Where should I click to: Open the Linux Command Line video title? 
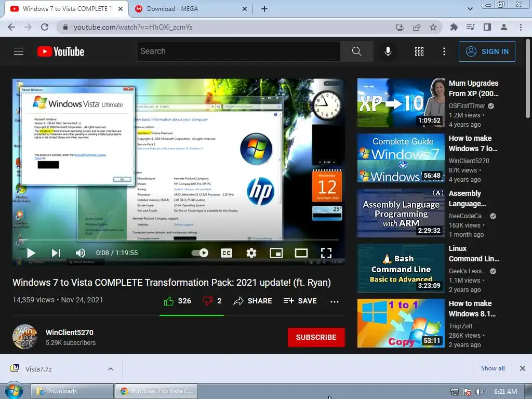pyautogui.click(x=474, y=254)
